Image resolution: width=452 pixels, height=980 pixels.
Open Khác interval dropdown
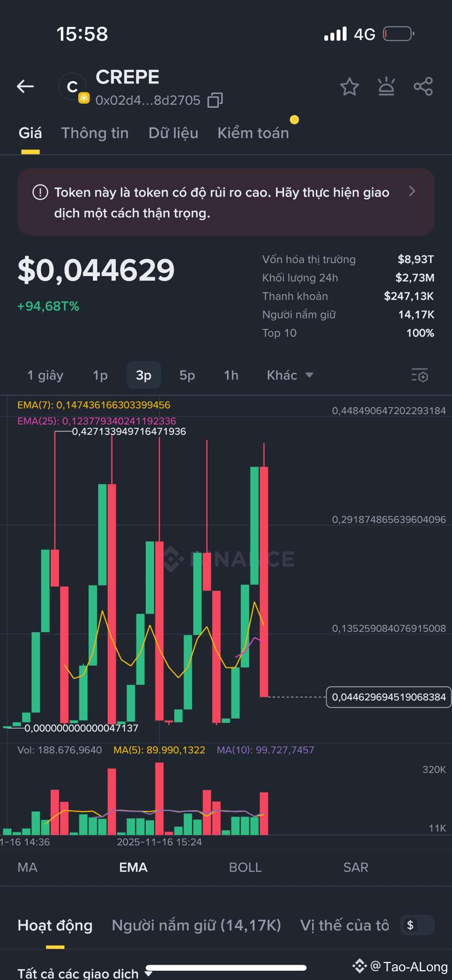(x=290, y=375)
